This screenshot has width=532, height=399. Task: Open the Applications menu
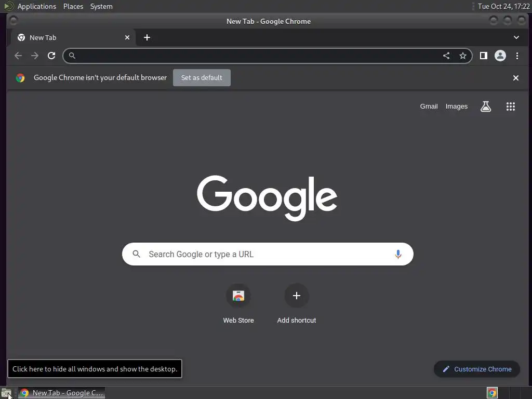click(x=37, y=6)
